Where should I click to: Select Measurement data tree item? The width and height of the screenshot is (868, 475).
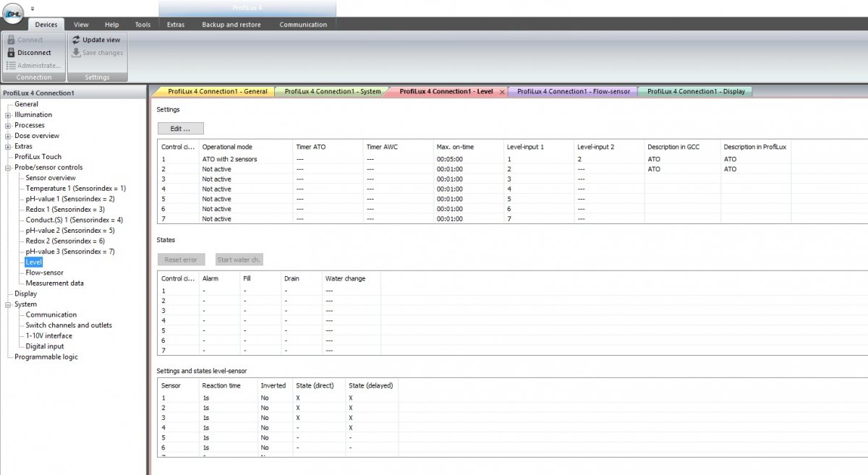click(x=55, y=283)
